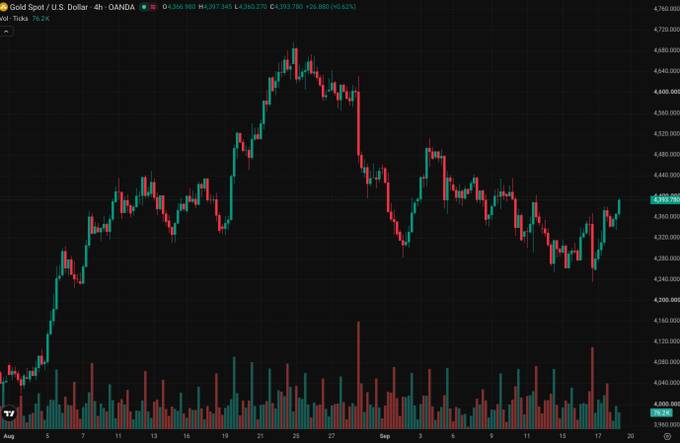Image resolution: width=680 pixels, height=443 pixels.
Task: Click the 4,680.000 price axis label
Action: pos(666,50)
